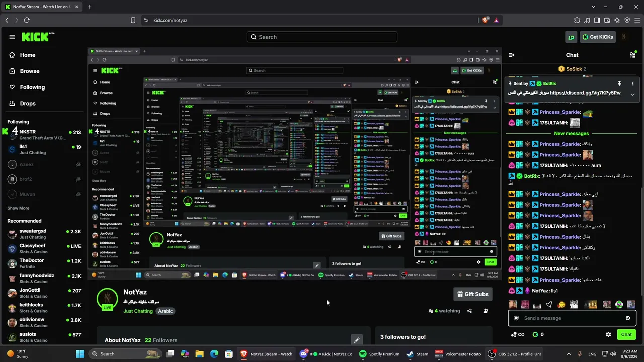Open auslots recommended channel
644x362 pixels.
[44, 337]
